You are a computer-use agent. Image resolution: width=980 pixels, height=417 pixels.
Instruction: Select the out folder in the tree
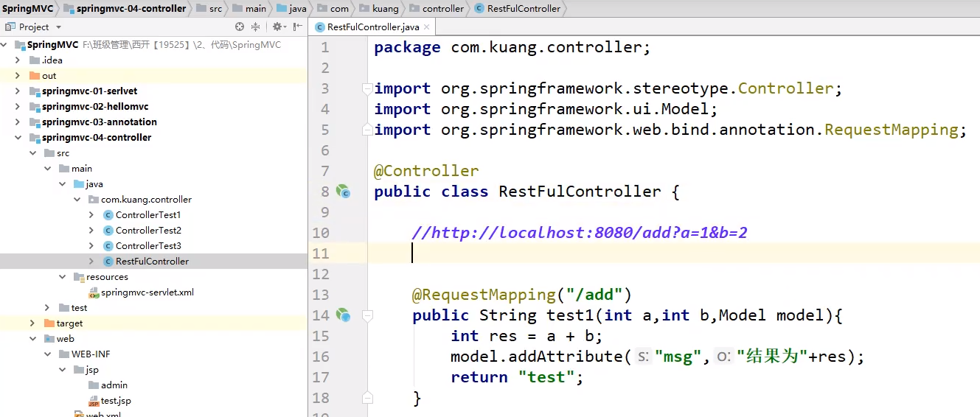(x=49, y=76)
